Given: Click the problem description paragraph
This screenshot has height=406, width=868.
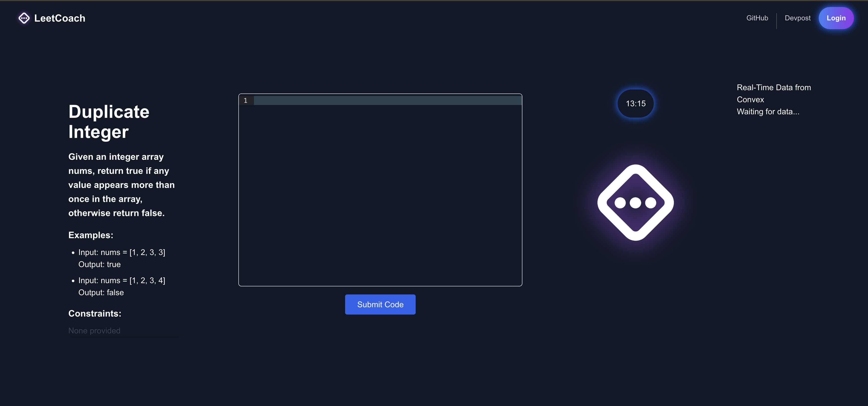Looking at the screenshot, I should tap(121, 185).
